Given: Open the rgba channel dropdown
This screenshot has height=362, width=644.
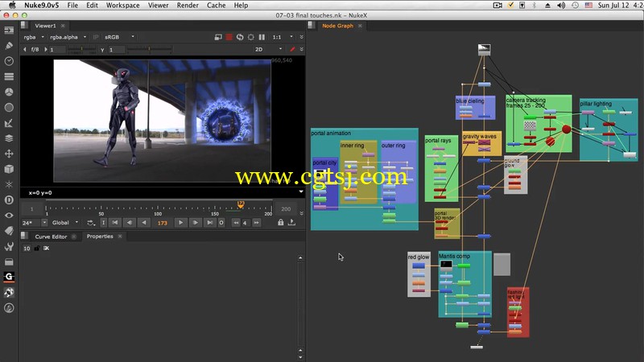Looking at the screenshot, I should (x=34, y=37).
